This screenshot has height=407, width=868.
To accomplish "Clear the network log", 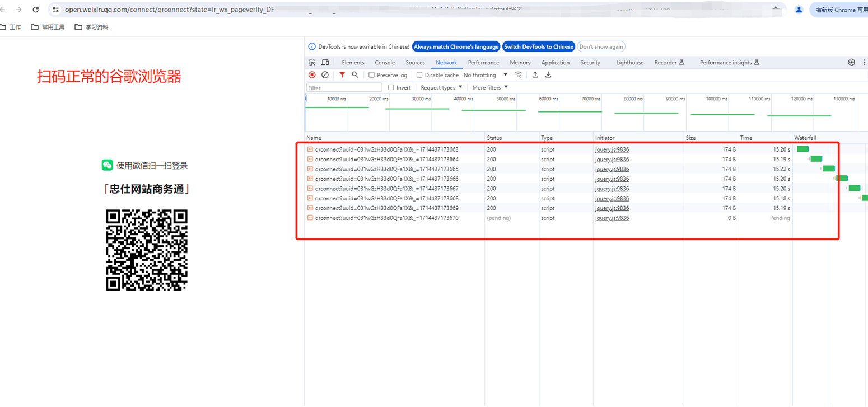I will pos(325,75).
